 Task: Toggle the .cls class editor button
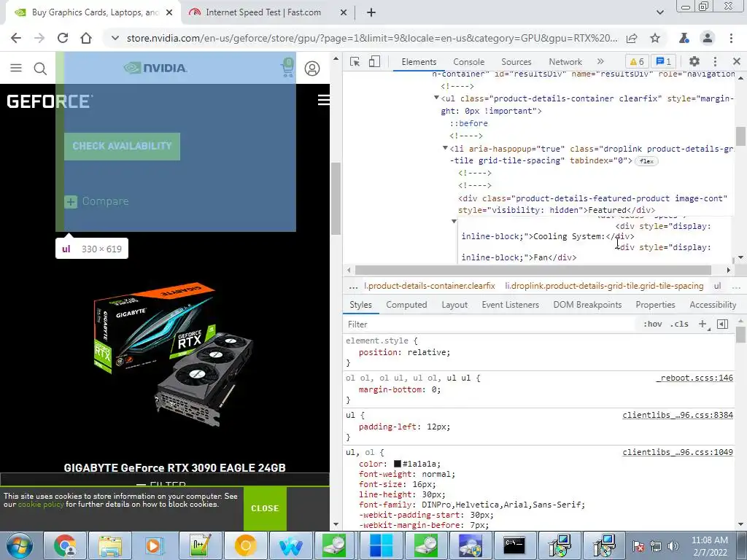pos(679,324)
